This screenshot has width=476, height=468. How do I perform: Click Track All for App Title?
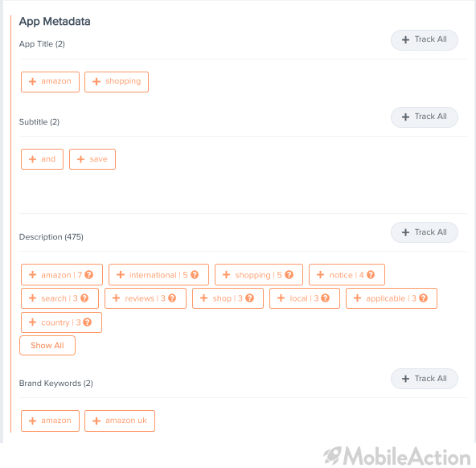pyautogui.click(x=424, y=39)
